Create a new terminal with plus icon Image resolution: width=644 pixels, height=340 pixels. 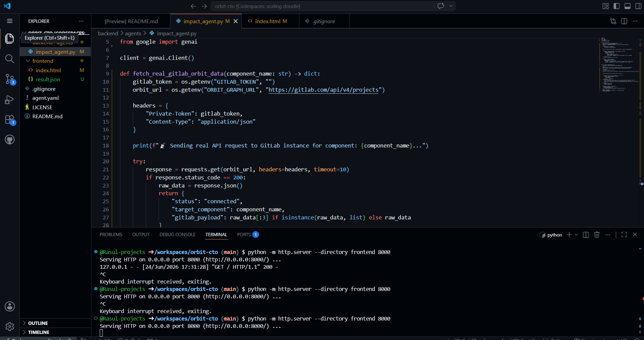pyautogui.click(x=569, y=235)
